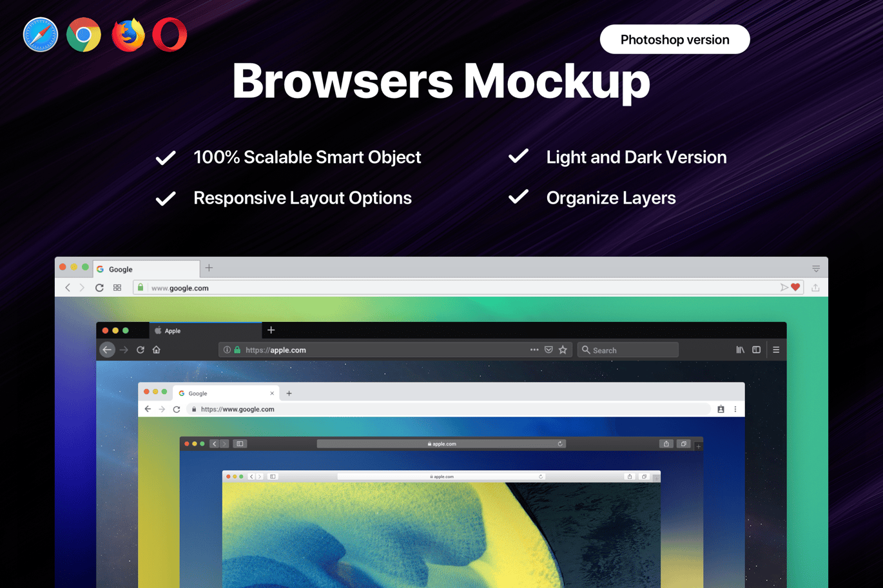Click forward arrow in dark Safari window
This screenshot has width=883, height=588.
click(x=224, y=444)
